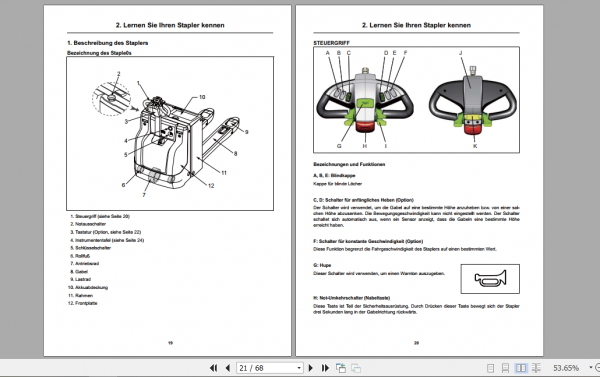Click the left control handle illustration
The image size is (600, 377).
(x=365, y=101)
